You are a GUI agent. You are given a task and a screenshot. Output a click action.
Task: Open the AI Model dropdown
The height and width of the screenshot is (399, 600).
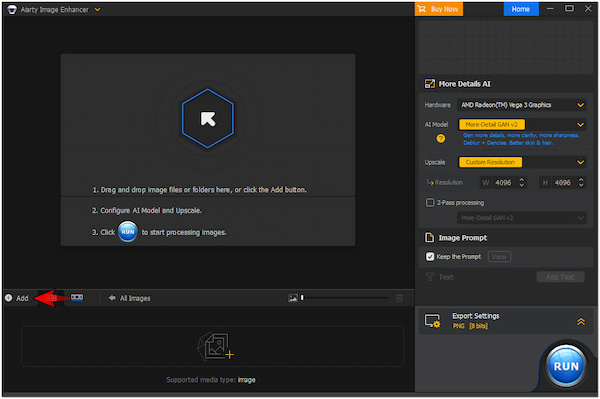tap(522, 124)
